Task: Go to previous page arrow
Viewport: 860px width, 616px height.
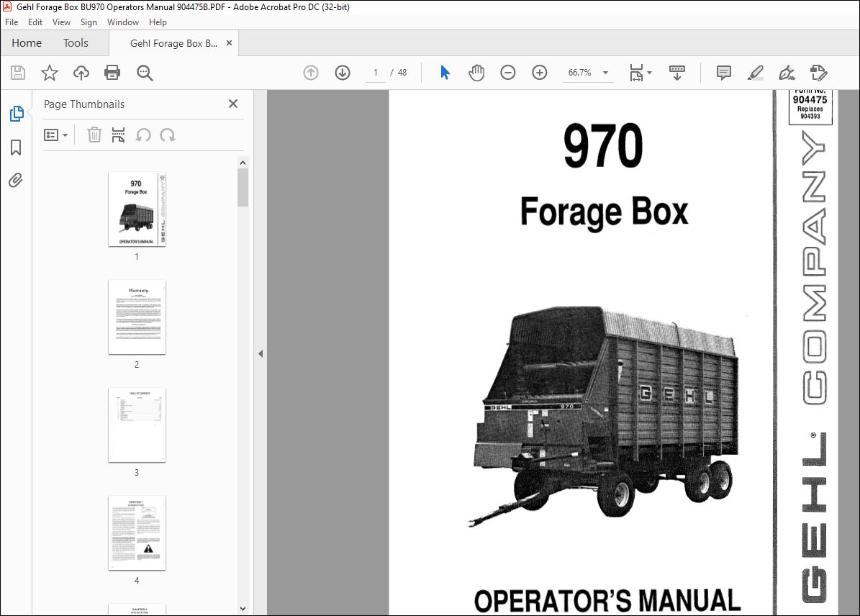Action: [311, 73]
